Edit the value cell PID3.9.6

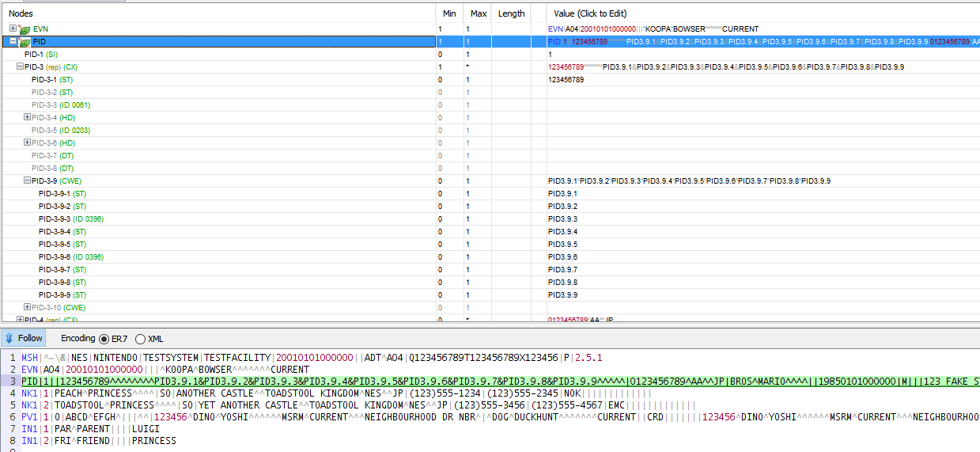tap(763, 257)
